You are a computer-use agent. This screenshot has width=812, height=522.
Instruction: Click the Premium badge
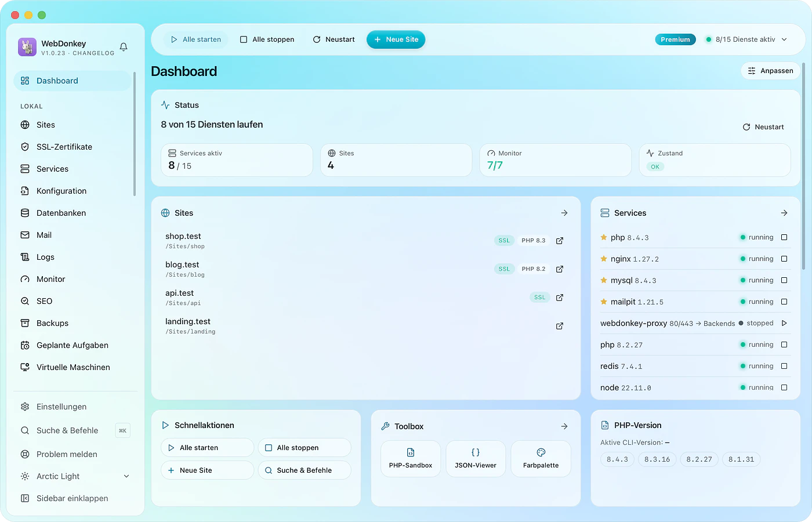point(675,39)
